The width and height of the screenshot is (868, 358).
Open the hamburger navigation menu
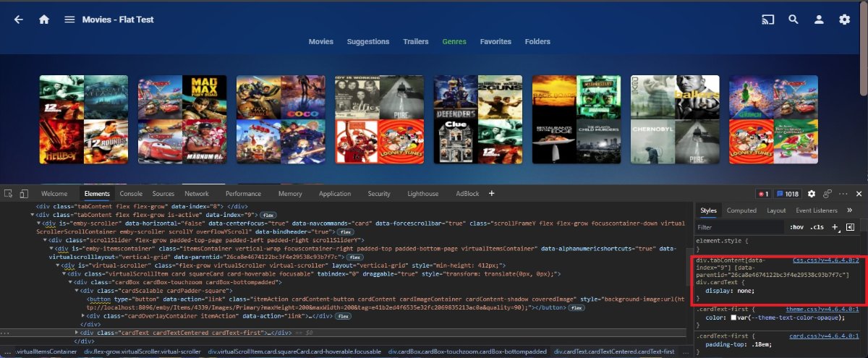point(69,20)
